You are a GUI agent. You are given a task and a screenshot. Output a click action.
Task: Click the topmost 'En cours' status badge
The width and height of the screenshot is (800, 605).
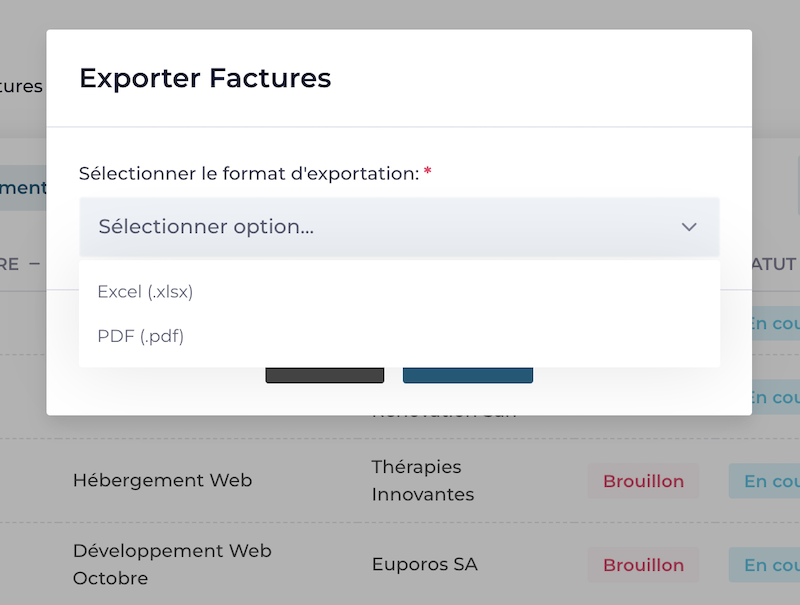pyautogui.click(x=775, y=323)
